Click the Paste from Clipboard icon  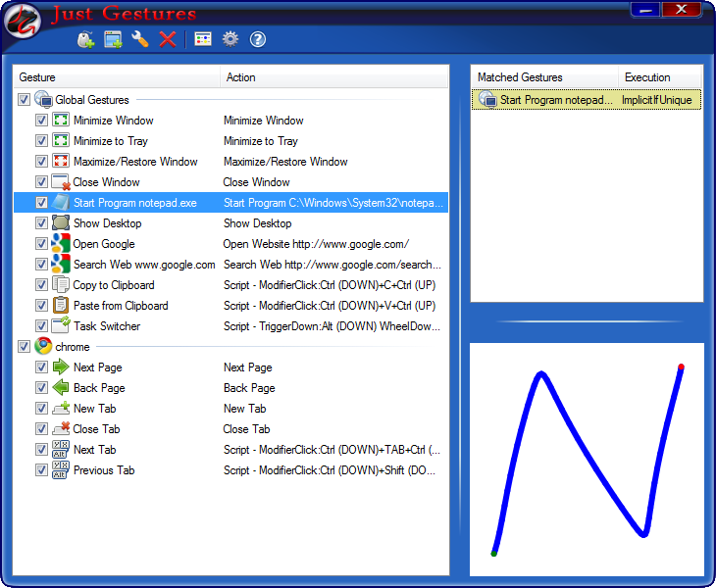(x=60, y=305)
